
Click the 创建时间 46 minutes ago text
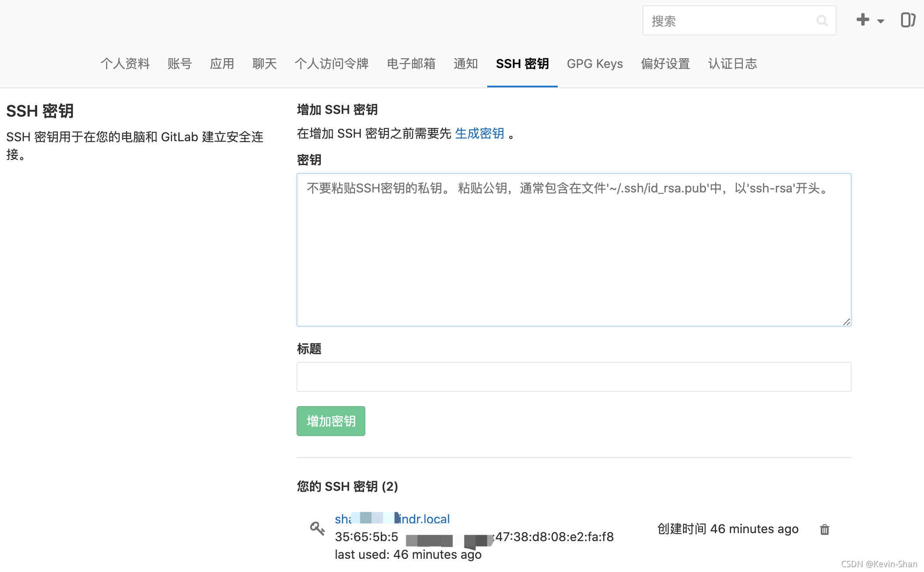728,529
